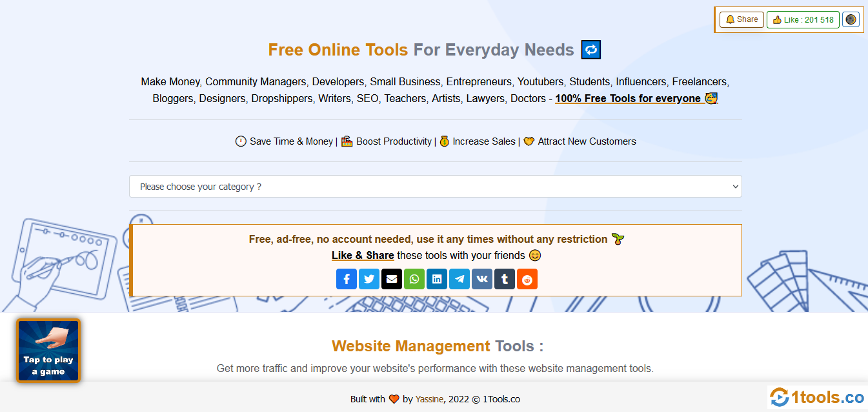
Task: Share on WhatsApp icon
Action: [414, 279]
